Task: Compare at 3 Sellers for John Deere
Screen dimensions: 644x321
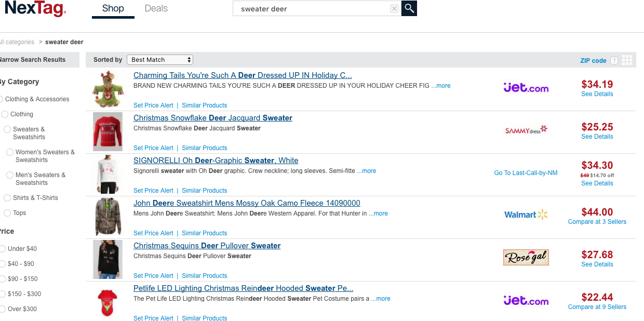Action: point(597,222)
